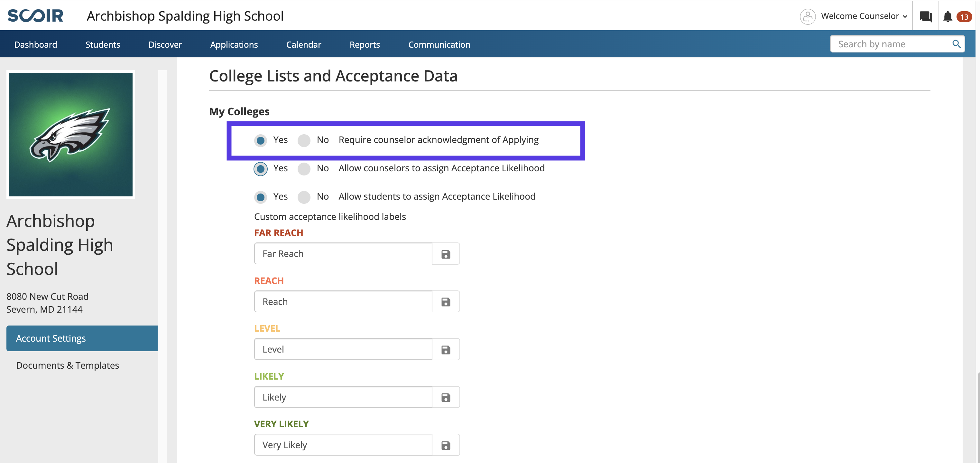Click the Search by name field
Screen dimensions: 980x463
coord(890,44)
